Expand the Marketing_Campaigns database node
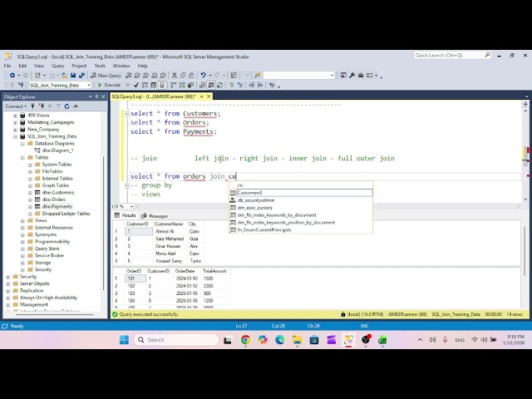 15,122
